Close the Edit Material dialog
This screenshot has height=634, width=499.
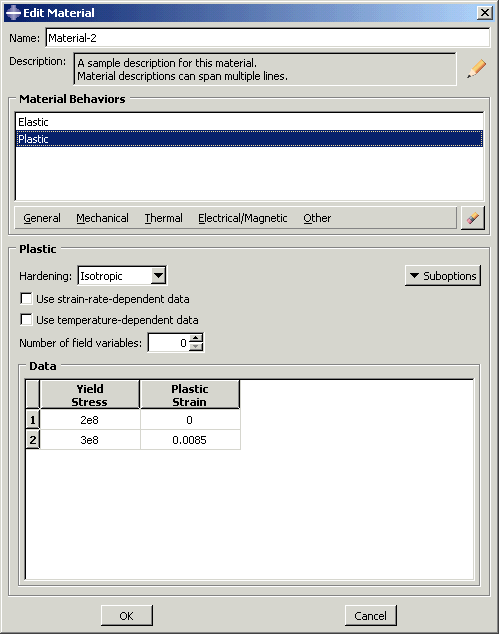click(x=484, y=13)
